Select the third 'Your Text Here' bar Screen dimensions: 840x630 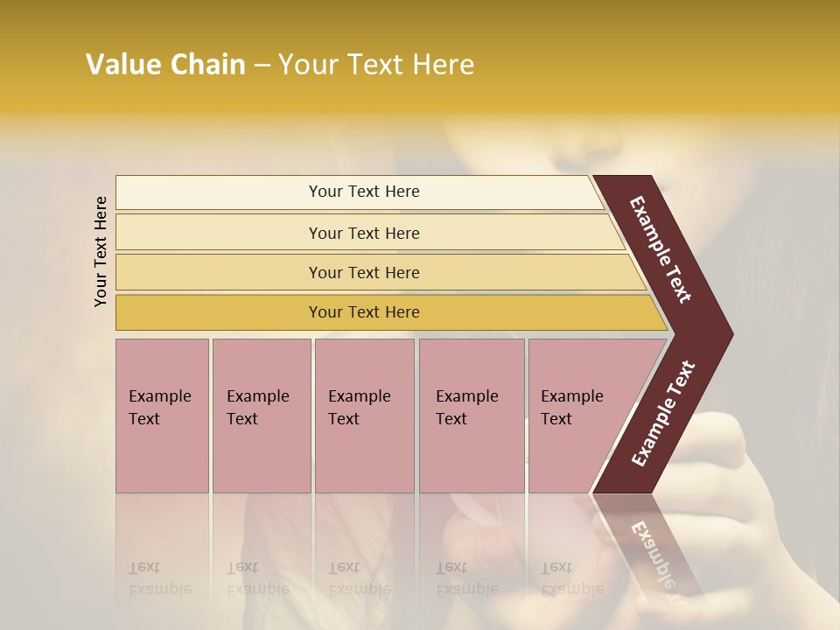point(364,272)
